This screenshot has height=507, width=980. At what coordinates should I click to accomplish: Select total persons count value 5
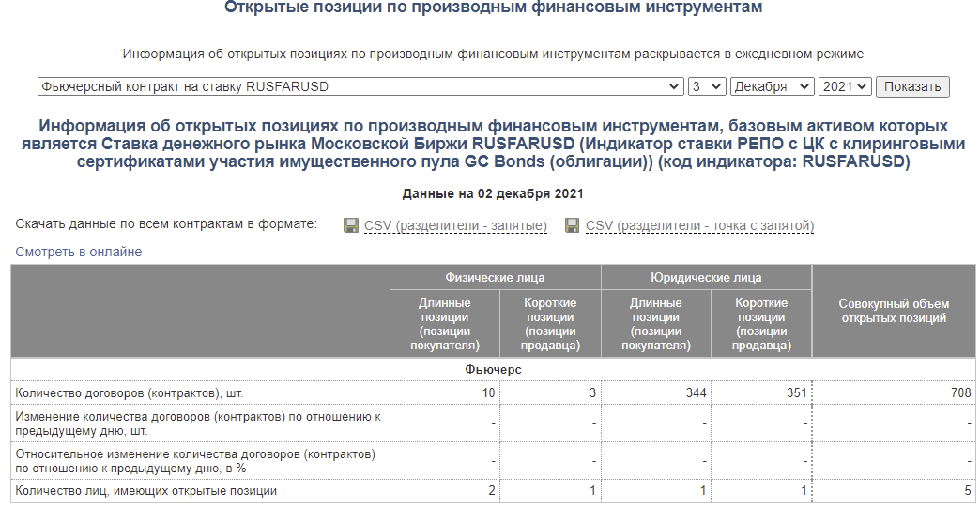pyautogui.click(x=968, y=491)
